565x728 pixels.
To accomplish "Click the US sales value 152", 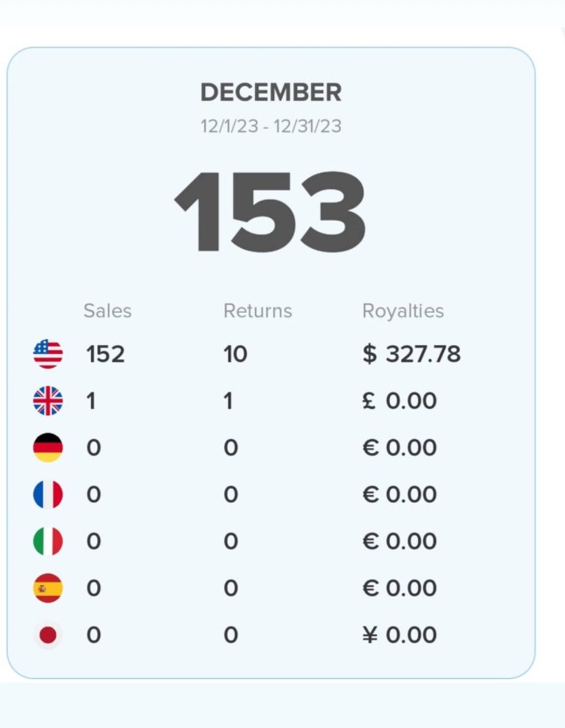I will coord(105,354).
